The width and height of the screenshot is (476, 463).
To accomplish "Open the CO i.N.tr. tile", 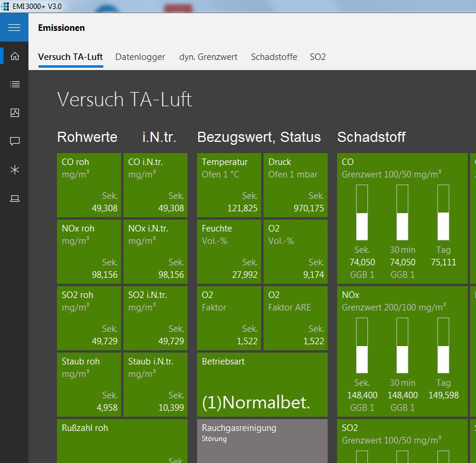I will 156,185.
